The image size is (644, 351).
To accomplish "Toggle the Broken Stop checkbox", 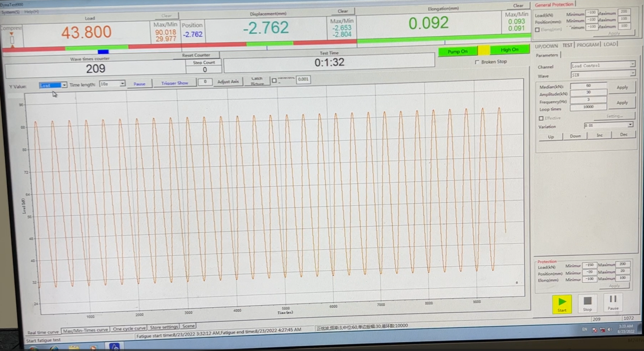I will click(x=477, y=62).
